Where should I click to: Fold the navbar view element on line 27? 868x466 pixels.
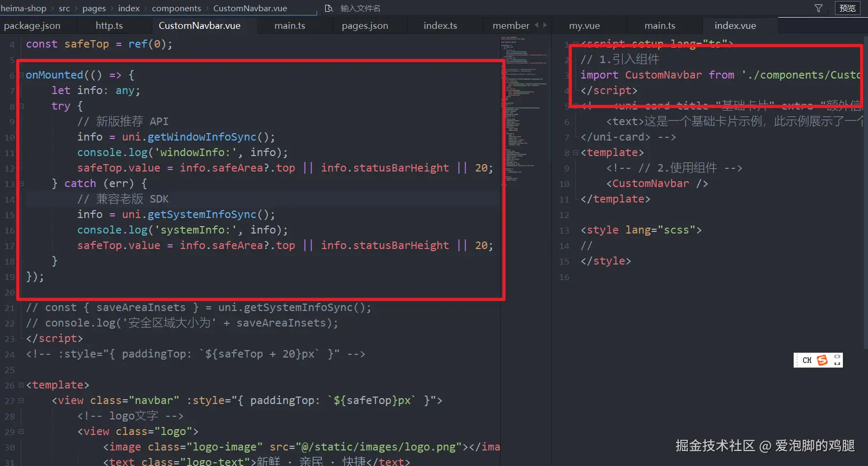(x=21, y=400)
